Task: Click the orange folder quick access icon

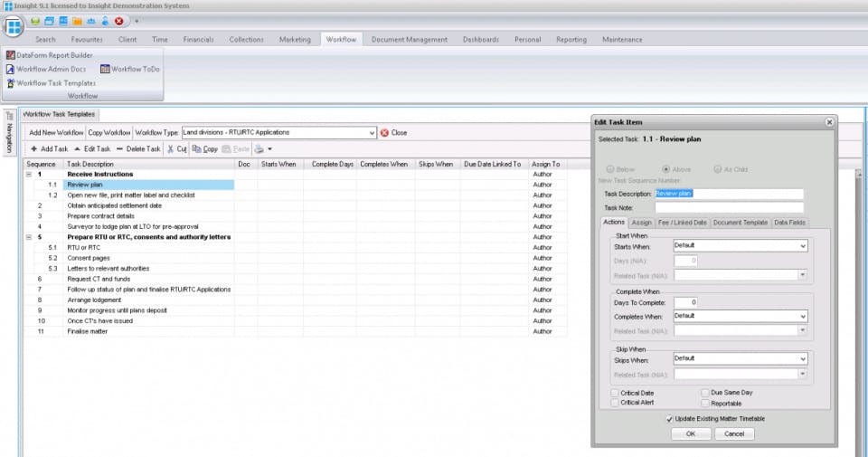Action: pos(77,21)
